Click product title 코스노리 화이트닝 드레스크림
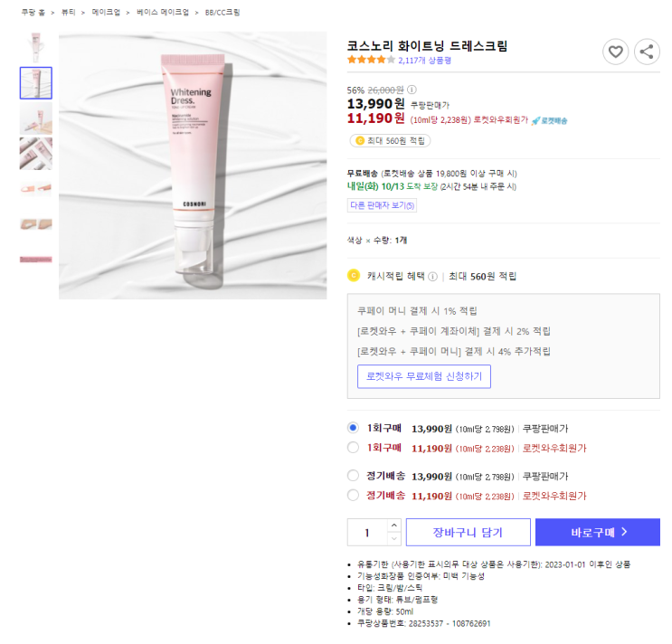This screenshot has width=672, height=644. click(x=427, y=45)
